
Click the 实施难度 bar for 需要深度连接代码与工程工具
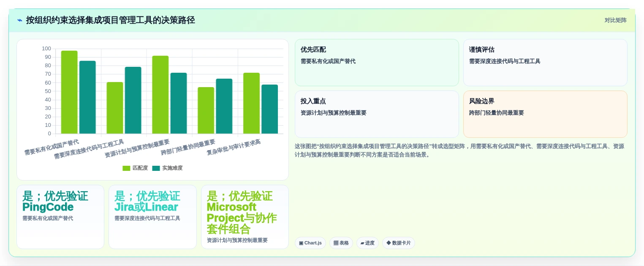point(133,100)
